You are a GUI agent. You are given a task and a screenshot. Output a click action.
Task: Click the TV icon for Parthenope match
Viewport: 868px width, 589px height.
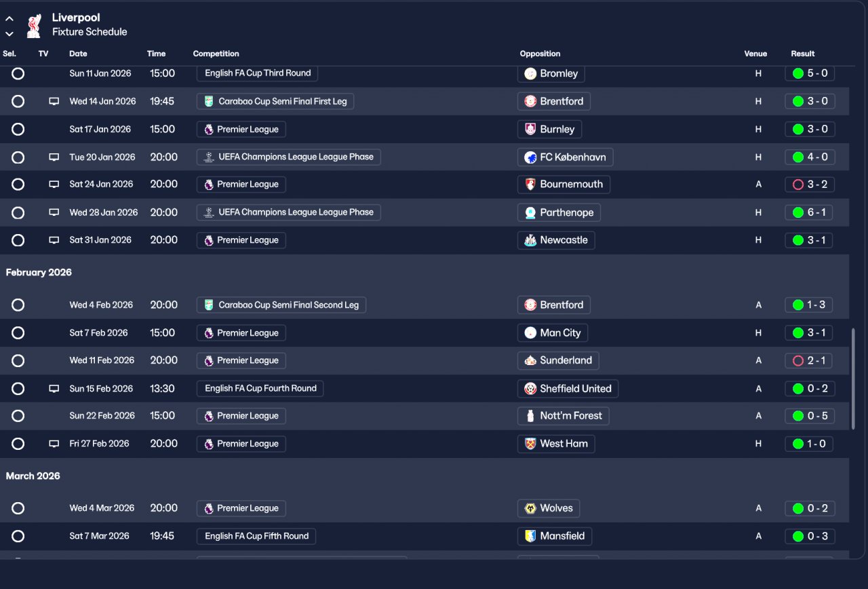pyautogui.click(x=54, y=213)
